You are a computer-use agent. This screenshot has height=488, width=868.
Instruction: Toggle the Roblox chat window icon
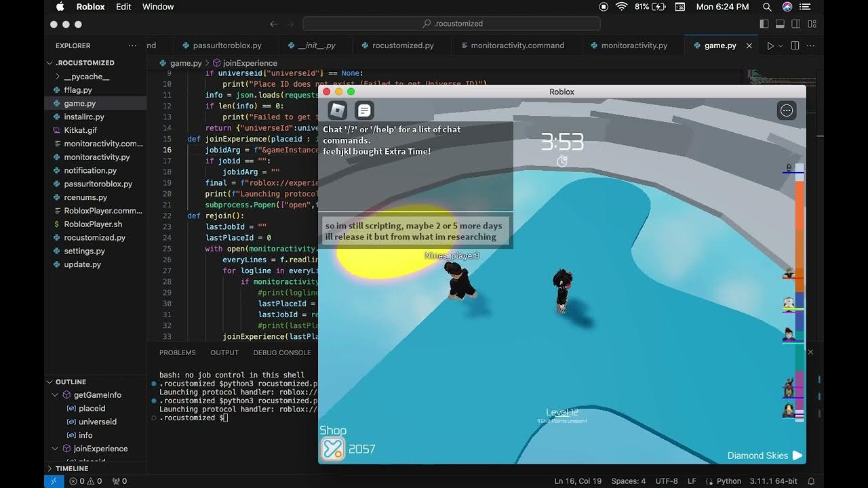(x=364, y=110)
